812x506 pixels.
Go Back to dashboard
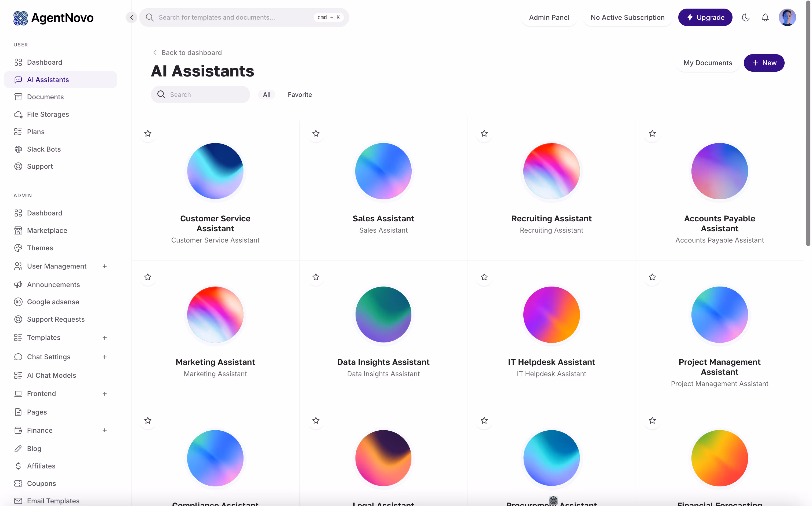(x=187, y=53)
